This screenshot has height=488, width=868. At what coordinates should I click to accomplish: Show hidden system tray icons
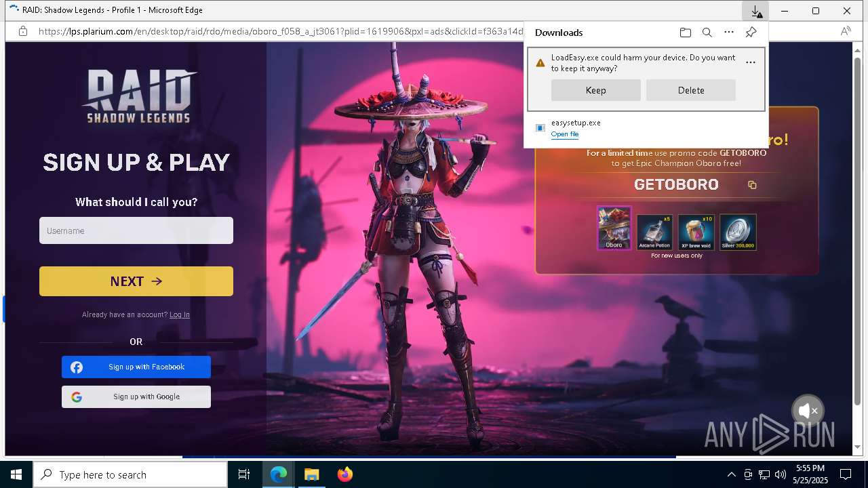[x=731, y=474]
